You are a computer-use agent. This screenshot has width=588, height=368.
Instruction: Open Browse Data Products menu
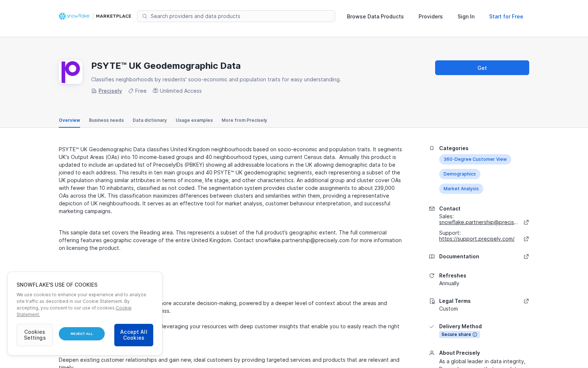click(x=375, y=17)
